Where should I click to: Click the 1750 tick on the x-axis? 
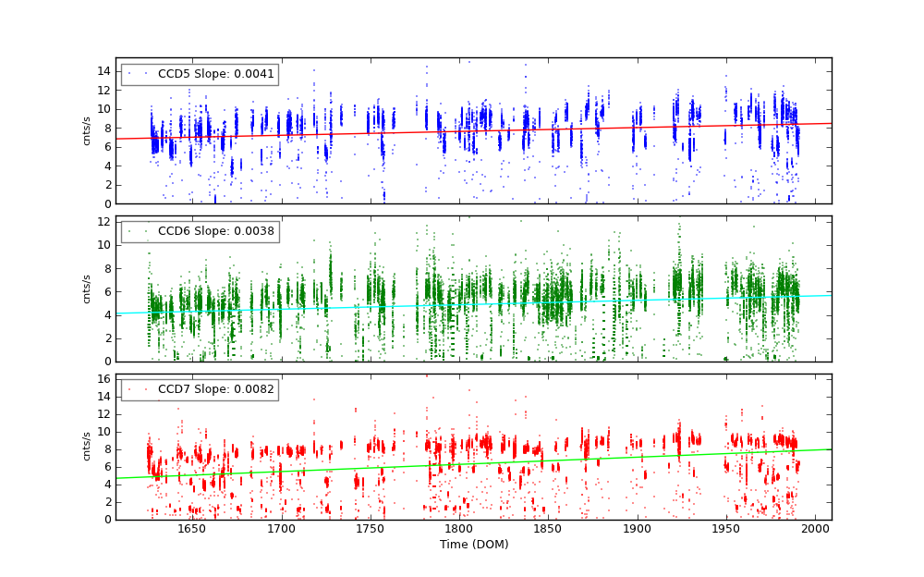click(370, 529)
